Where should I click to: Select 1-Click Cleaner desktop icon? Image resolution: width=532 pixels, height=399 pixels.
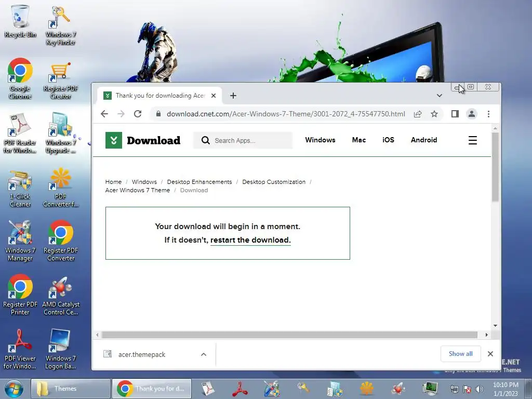click(x=20, y=188)
